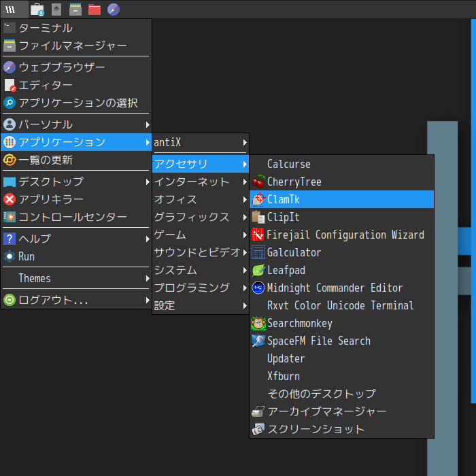476x476 pixels.
Task: Expand the ゲーム category
Action: pyautogui.click(x=201, y=235)
